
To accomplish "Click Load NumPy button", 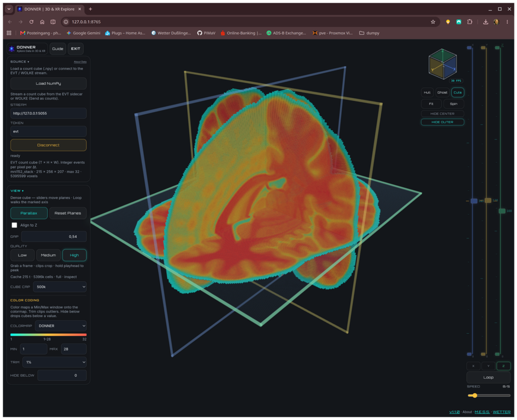I will pos(48,83).
